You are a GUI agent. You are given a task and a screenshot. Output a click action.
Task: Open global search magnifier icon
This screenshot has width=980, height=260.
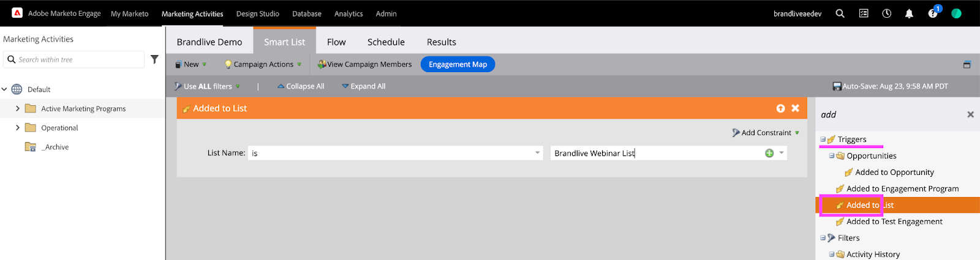pyautogui.click(x=840, y=13)
